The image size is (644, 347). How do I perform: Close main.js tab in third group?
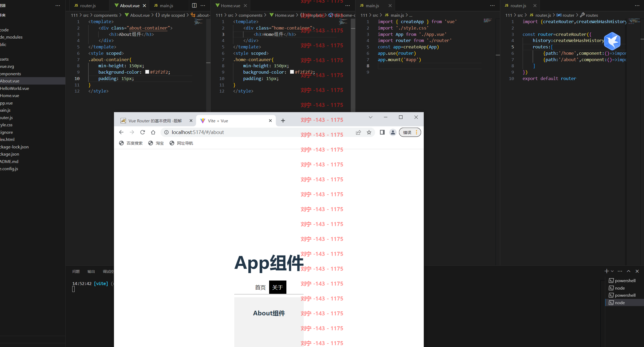[390, 6]
